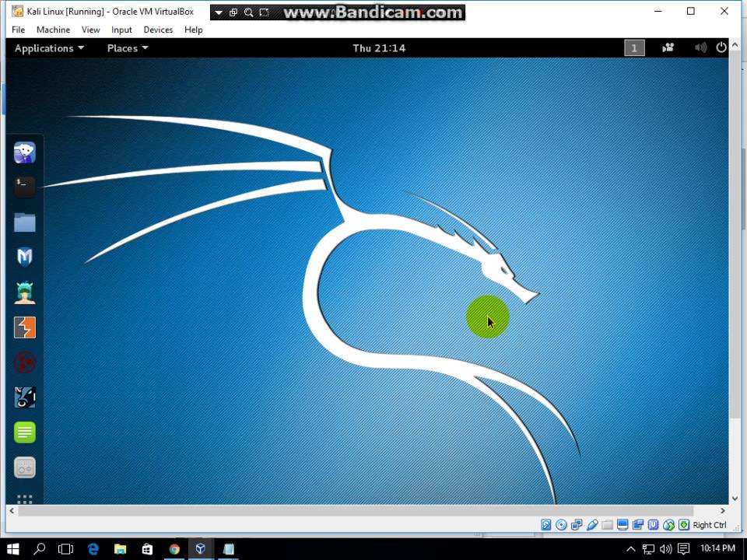Select the VirtualBox taskbar button

click(201, 549)
